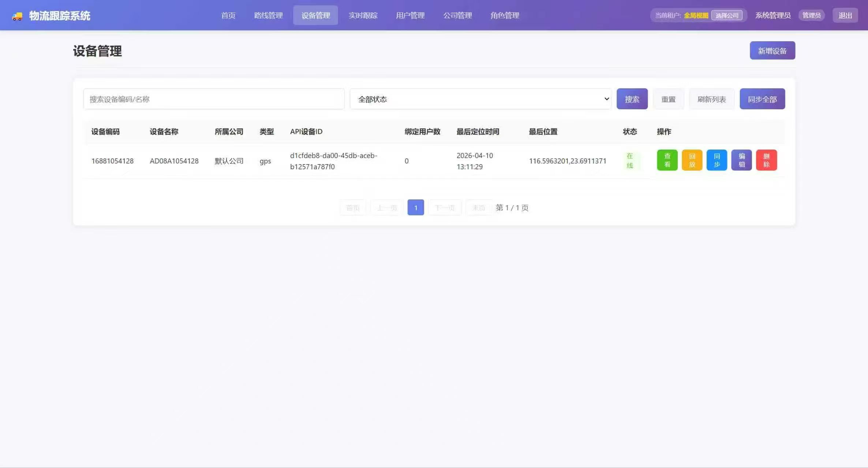The width and height of the screenshot is (868, 468).
Task: Click the 在线 online status badge
Action: (x=630, y=160)
